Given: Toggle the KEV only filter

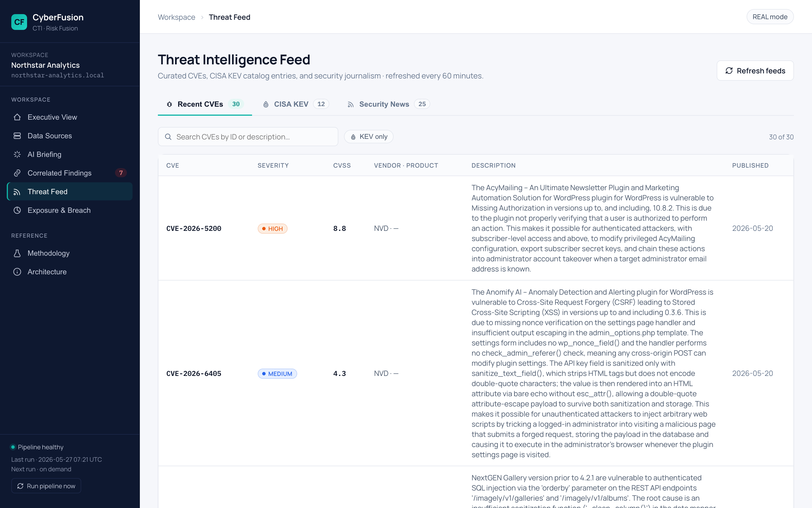Looking at the screenshot, I should (x=369, y=137).
